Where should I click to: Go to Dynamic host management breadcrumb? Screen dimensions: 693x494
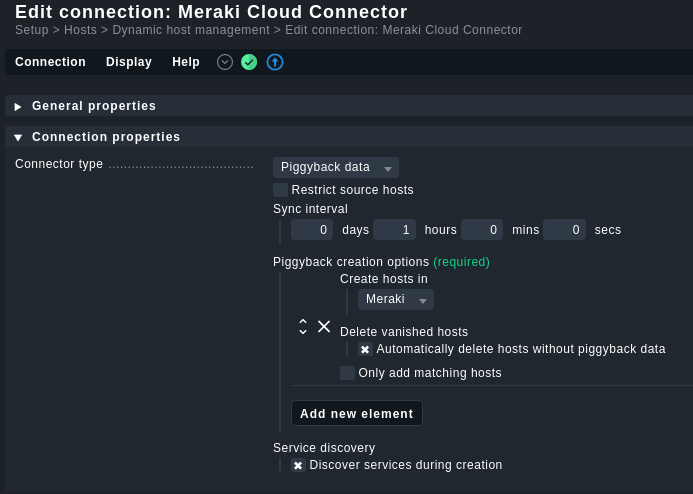point(191,30)
